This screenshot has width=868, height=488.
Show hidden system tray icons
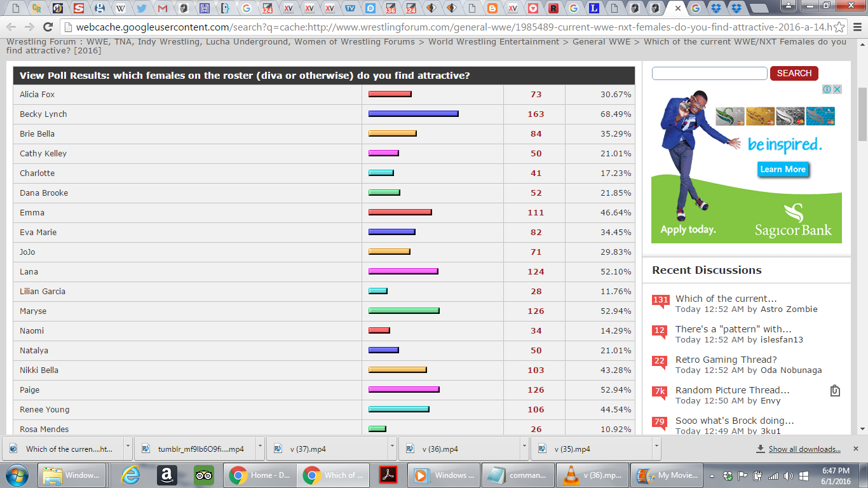pyautogui.click(x=712, y=475)
